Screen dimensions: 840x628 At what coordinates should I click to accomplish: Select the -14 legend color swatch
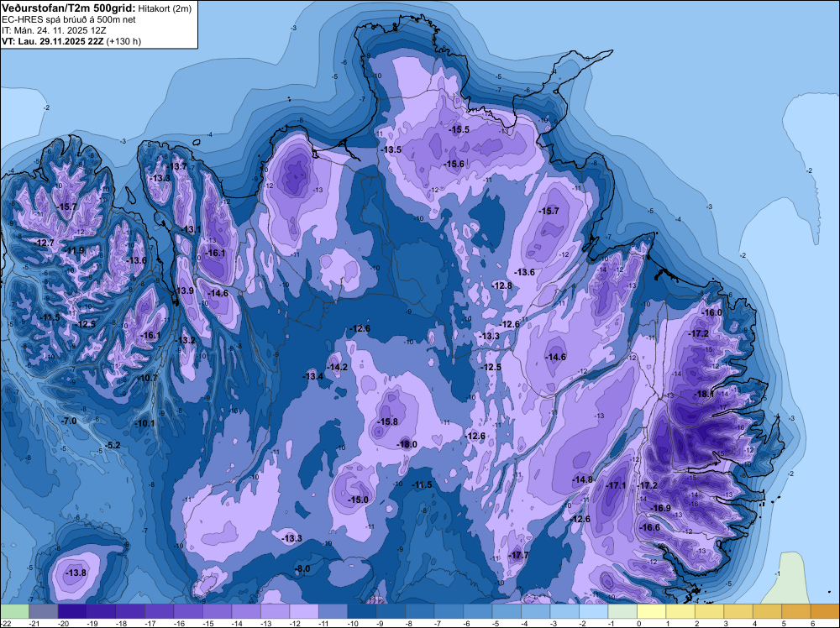[x=246, y=611]
